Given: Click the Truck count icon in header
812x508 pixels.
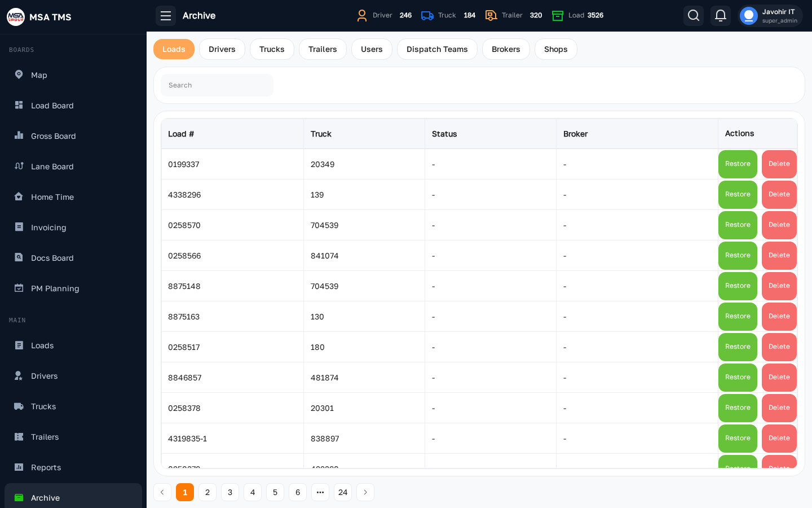Looking at the screenshot, I should [427, 16].
